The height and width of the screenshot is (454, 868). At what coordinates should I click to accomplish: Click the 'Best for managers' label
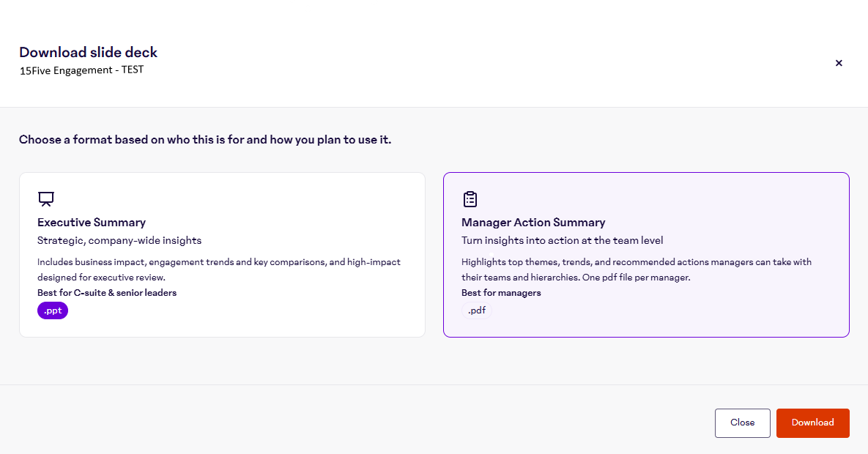(x=501, y=293)
